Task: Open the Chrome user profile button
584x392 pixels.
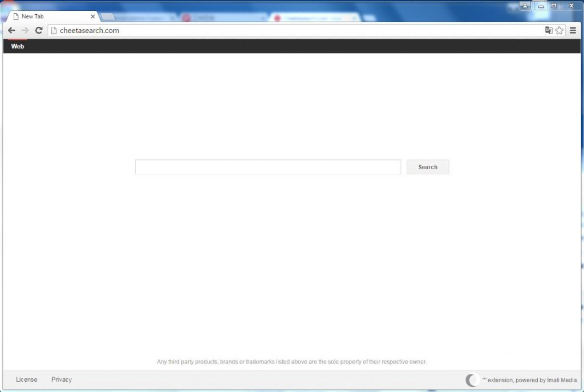Action: (525, 6)
